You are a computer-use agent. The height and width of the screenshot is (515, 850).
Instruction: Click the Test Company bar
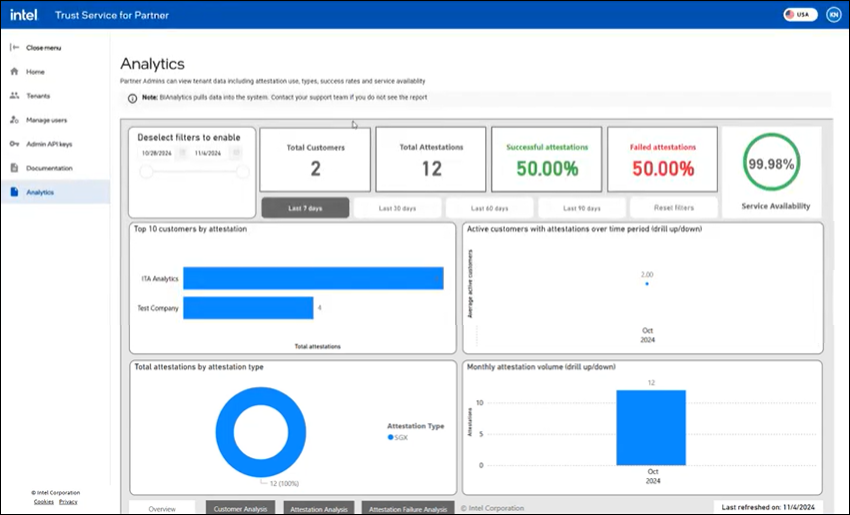[x=248, y=307]
